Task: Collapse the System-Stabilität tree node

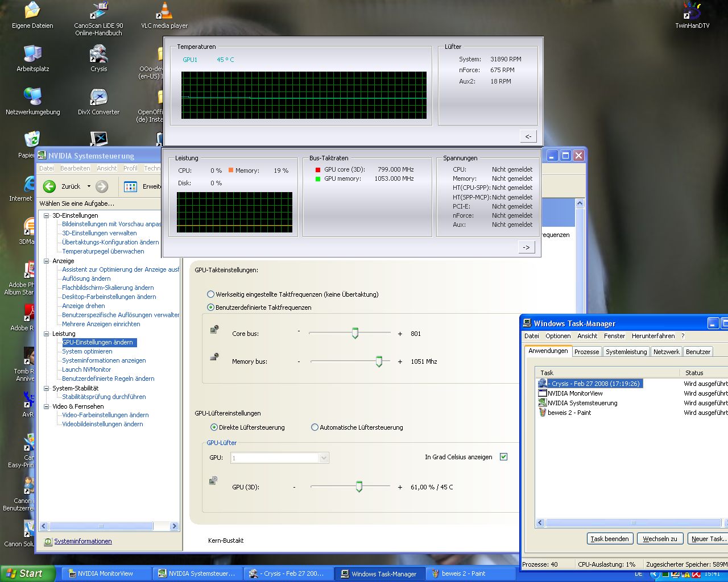Action: click(x=47, y=388)
